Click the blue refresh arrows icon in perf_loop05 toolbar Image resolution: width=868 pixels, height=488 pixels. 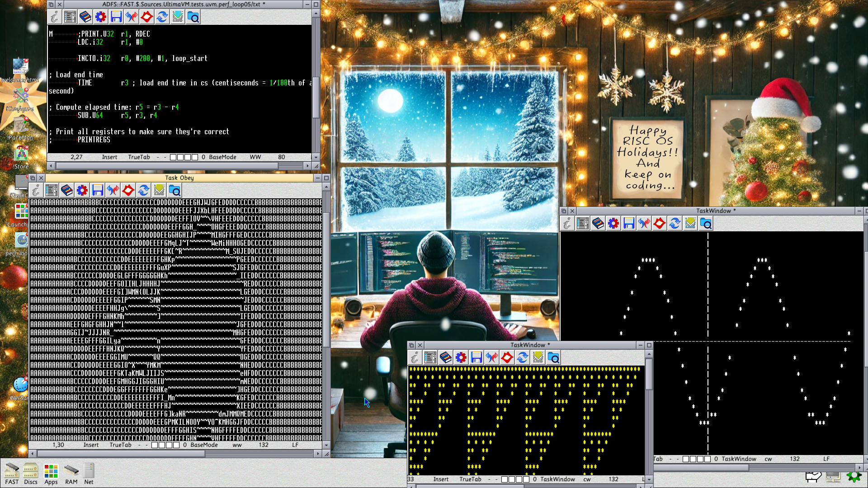pos(162,17)
